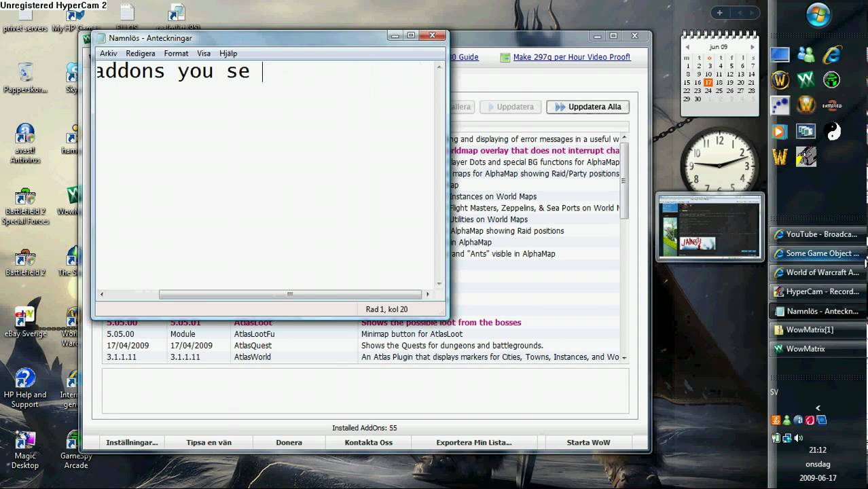
Task: Launch WowMatrix green W quick launch icon
Action: [x=806, y=80]
